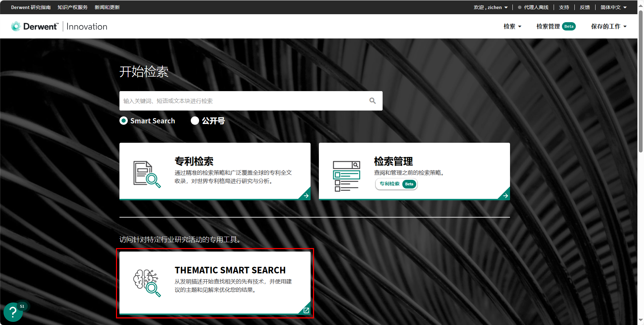This screenshot has height=325, width=644.
Task: Click the agent offline status dot
Action: [x=520, y=7]
